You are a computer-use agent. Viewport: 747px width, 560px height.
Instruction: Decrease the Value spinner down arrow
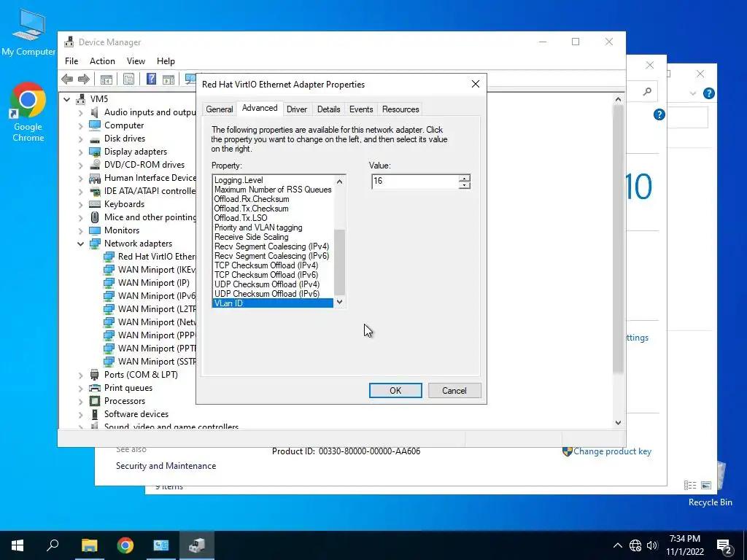click(x=465, y=184)
